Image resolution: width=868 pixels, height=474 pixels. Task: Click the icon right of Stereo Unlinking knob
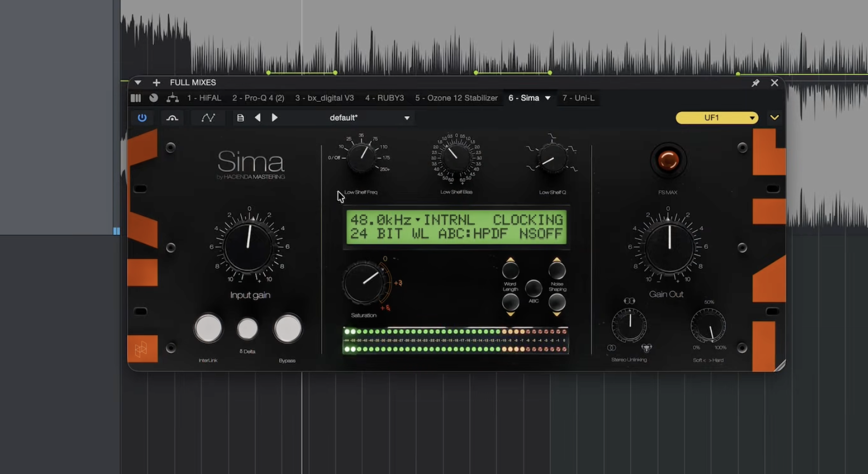[x=647, y=348]
